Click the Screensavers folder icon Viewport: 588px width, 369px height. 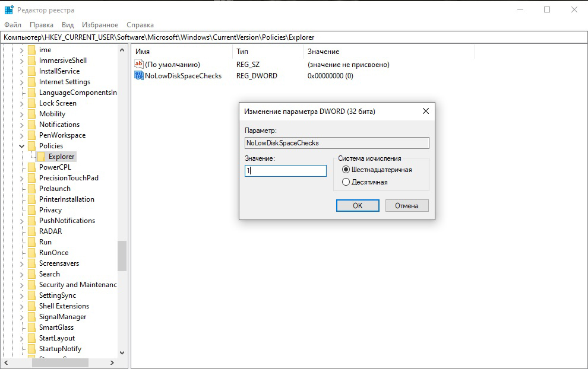pyautogui.click(x=32, y=263)
